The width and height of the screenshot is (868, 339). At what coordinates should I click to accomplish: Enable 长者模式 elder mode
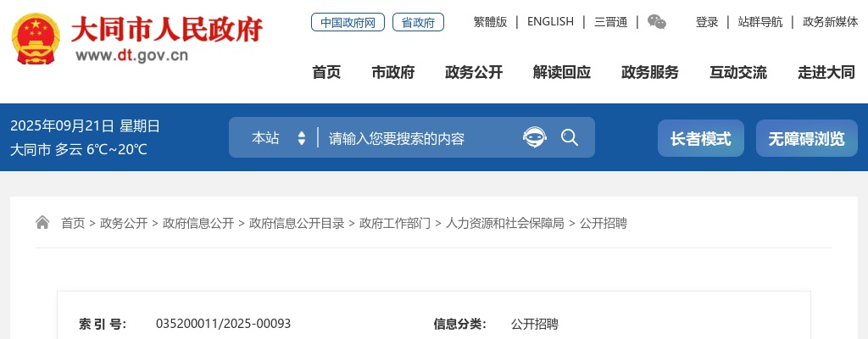(701, 138)
